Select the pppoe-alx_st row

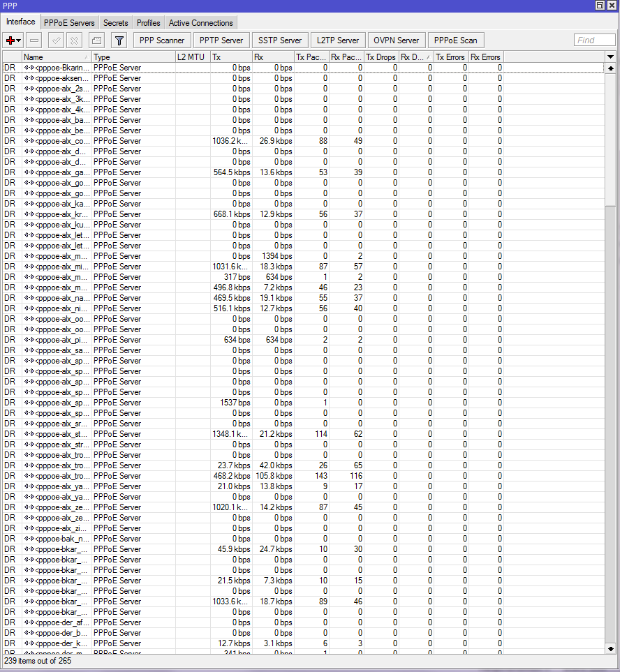click(304, 434)
